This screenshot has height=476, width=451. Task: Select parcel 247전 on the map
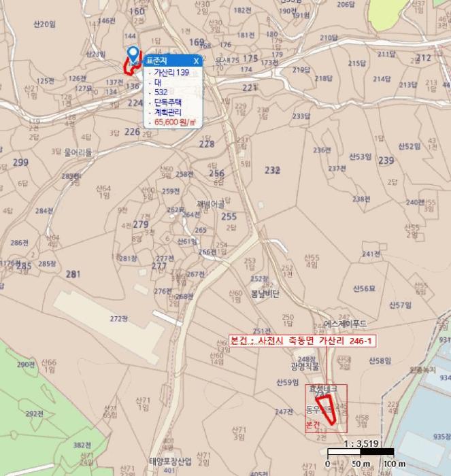(284, 411)
